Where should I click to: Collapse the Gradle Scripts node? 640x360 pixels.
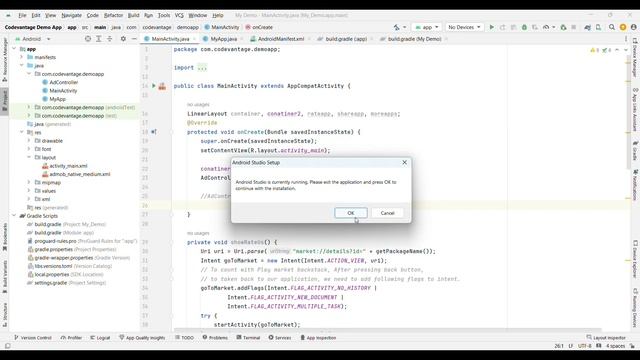pyautogui.click(x=14, y=216)
